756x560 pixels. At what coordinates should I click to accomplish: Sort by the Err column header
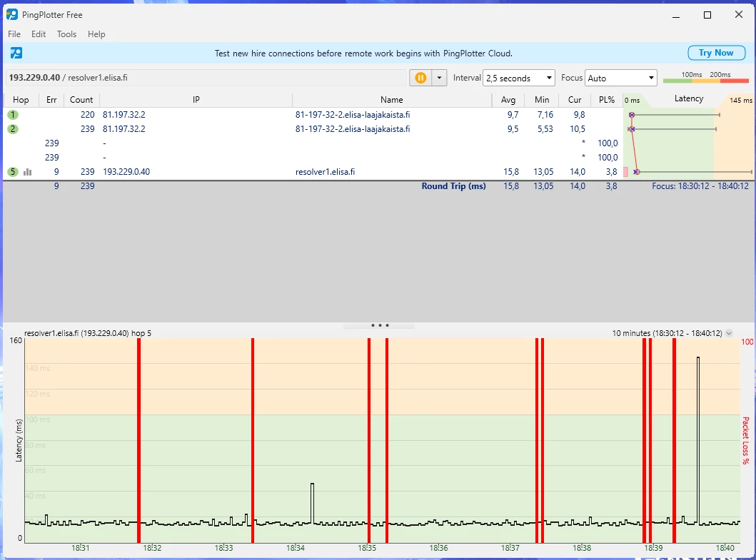click(x=51, y=100)
